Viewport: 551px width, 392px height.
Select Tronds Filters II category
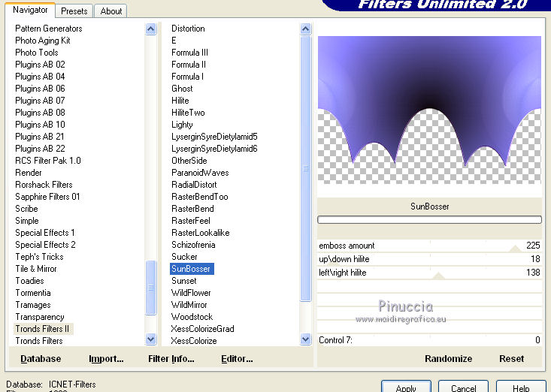43,329
